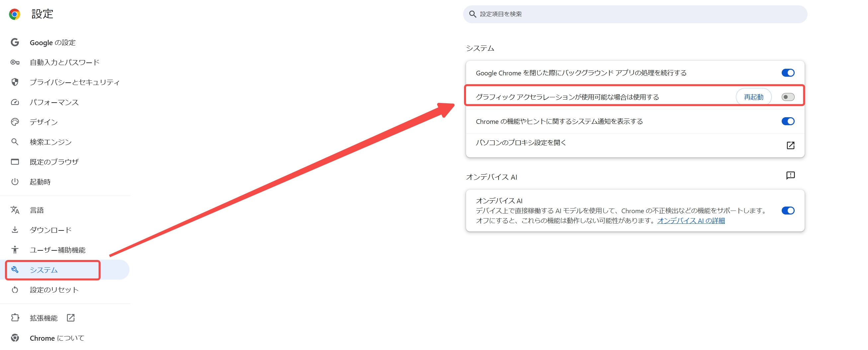Click パソコンのプロキシ設定を開く row text
The height and width of the screenshot is (350, 868).
click(521, 143)
